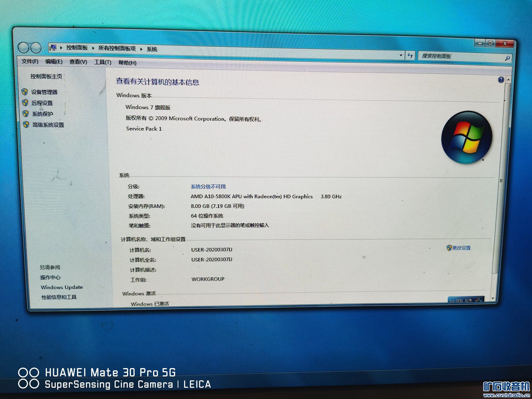This screenshot has width=532, height=399.
Task: Open the 编辑(E) menu
Action: (x=54, y=62)
